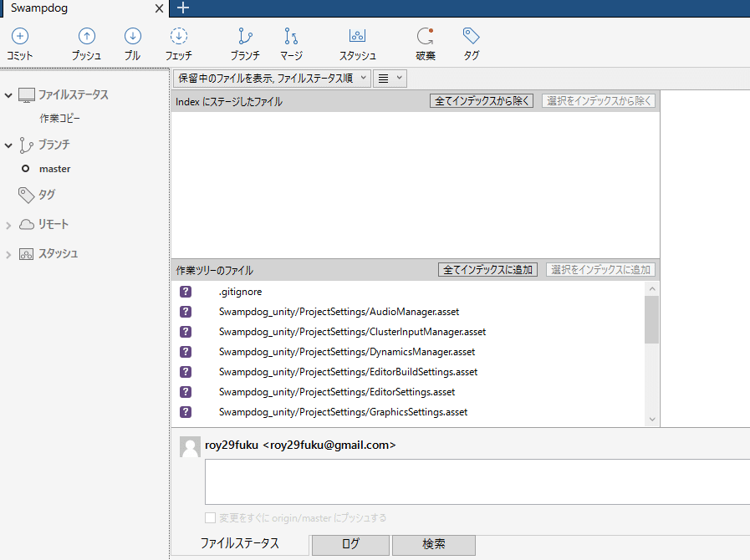The height and width of the screenshot is (560, 750).
Task: Click the question-mark icon beside EditorBuildSettings.asset
Action: 186,372
